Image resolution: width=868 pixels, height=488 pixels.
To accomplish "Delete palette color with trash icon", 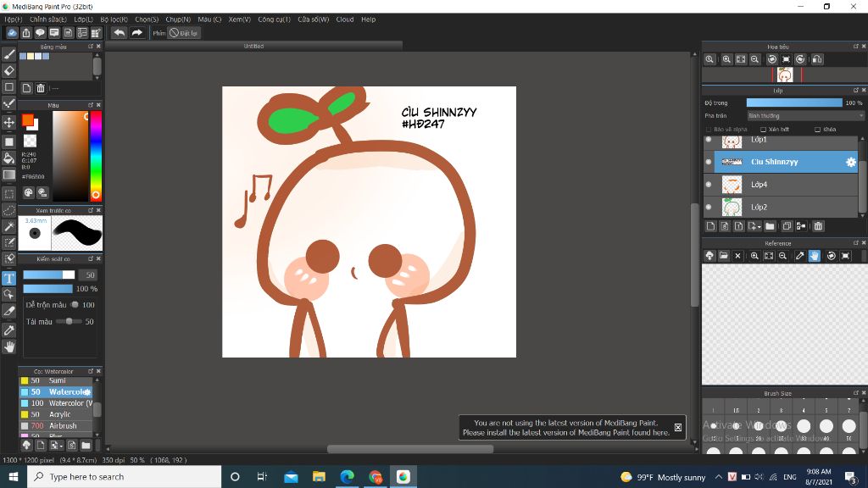I will pos(41,88).
